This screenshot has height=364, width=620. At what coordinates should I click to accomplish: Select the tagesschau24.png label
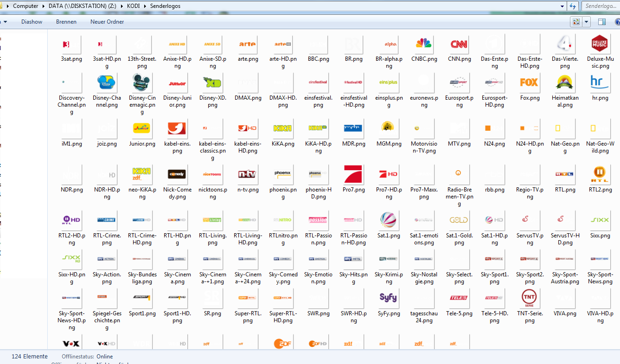point(424,317)
